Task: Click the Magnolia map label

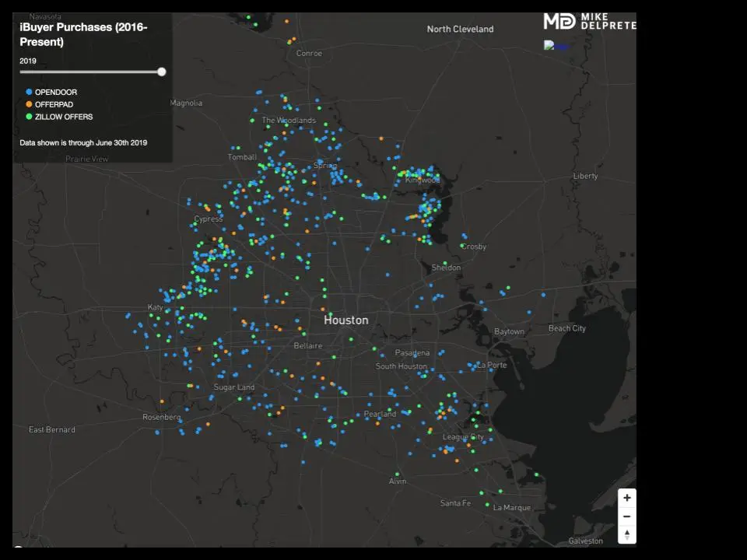Action: [x=186, y=103]
